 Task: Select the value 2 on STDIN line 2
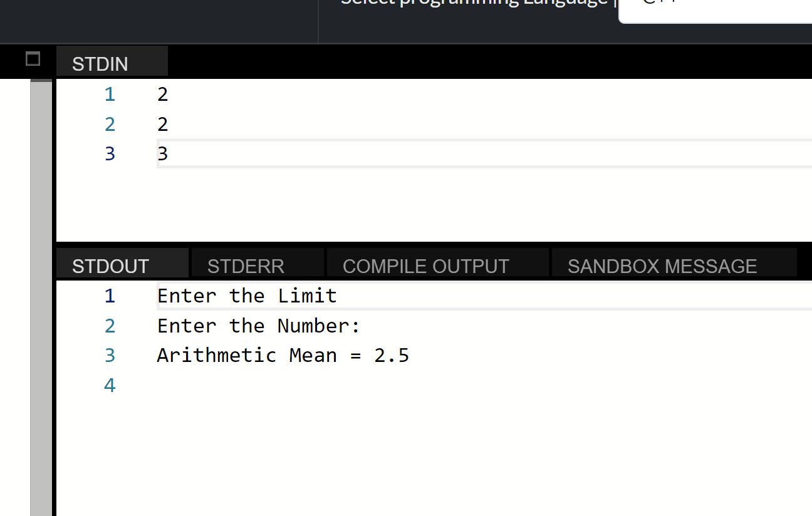coord(162,124)
